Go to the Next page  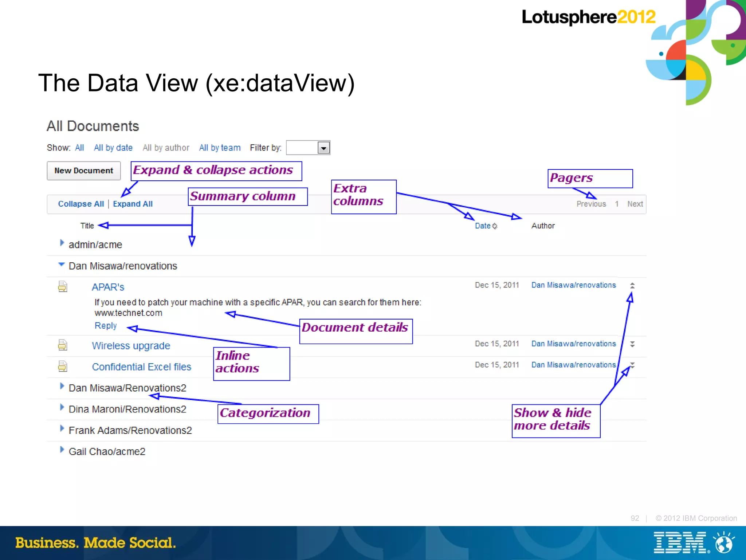(635, 204)
